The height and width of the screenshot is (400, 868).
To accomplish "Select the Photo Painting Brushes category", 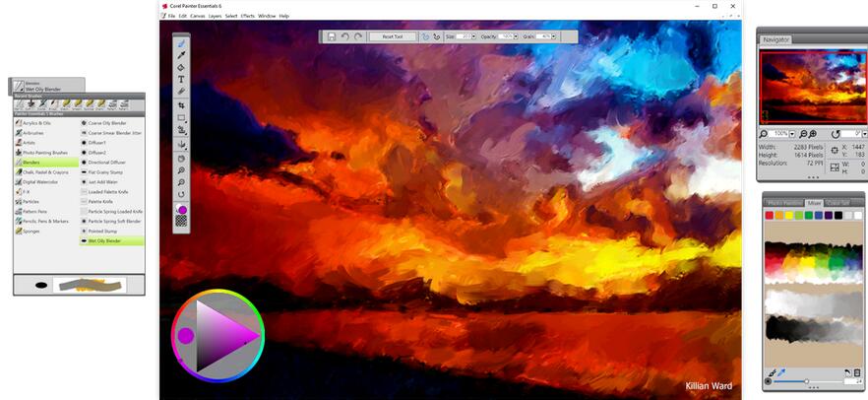I will 46,153.
